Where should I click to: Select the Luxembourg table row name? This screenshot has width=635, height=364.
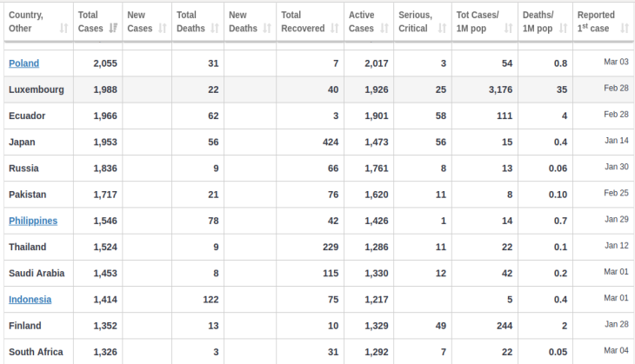[x=37, y=89]
